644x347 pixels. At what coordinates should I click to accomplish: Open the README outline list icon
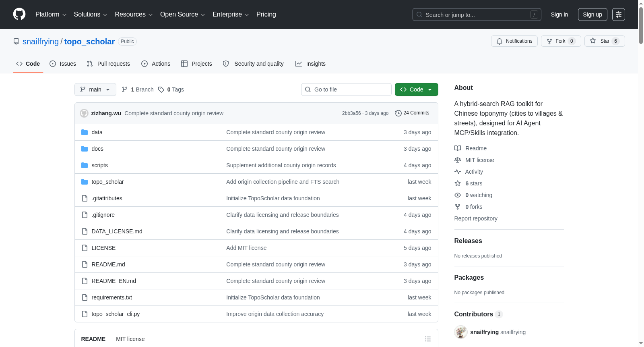click(x=428, y=339)
